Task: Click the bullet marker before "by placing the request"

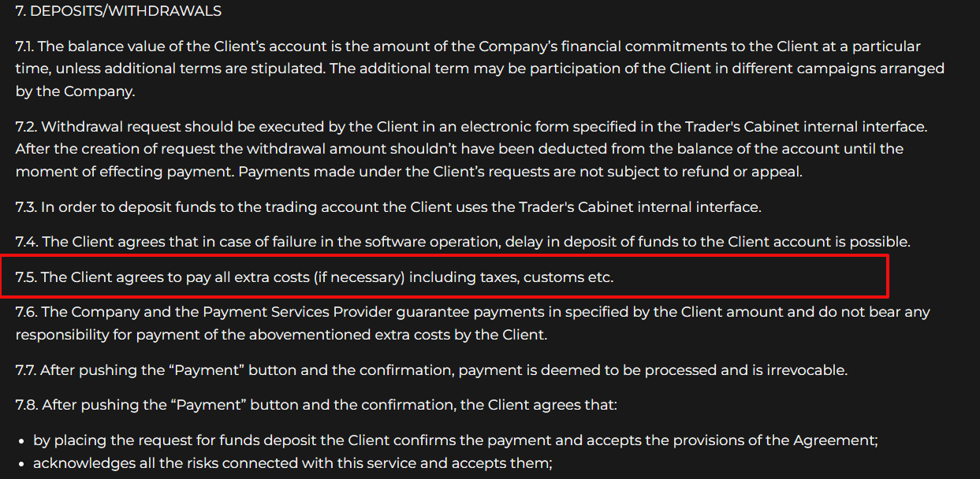Action: coord(22,440)
